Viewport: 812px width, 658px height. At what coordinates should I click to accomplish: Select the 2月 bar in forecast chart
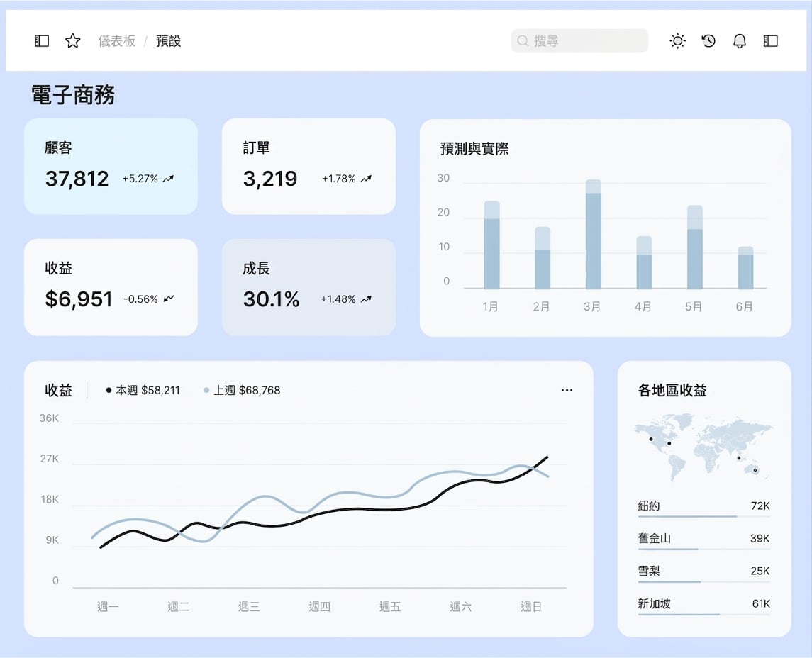point(543,258)
